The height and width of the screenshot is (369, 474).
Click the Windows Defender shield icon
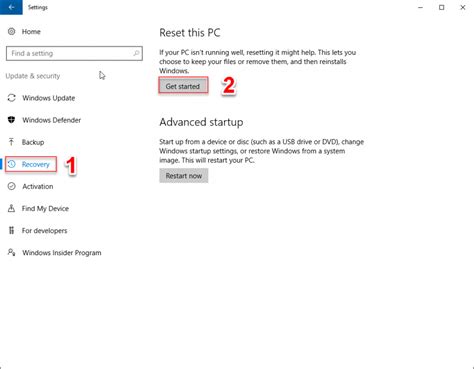pos(12,120)
